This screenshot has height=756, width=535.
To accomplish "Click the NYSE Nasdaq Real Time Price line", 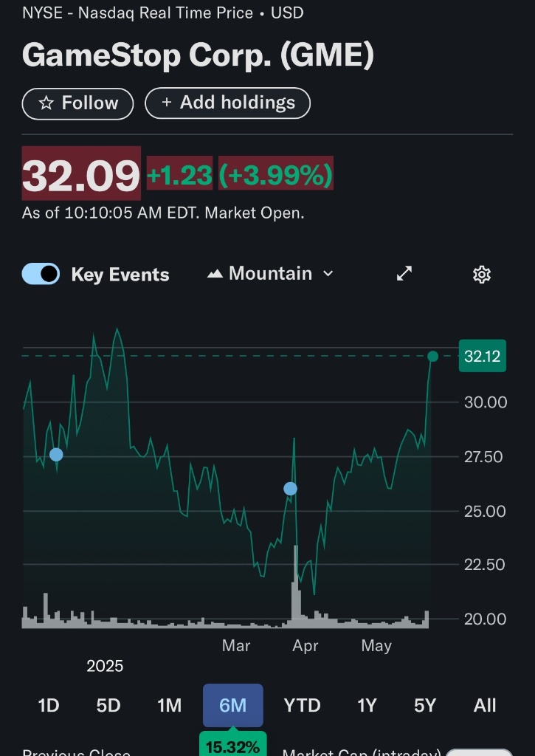I will 163,13.
